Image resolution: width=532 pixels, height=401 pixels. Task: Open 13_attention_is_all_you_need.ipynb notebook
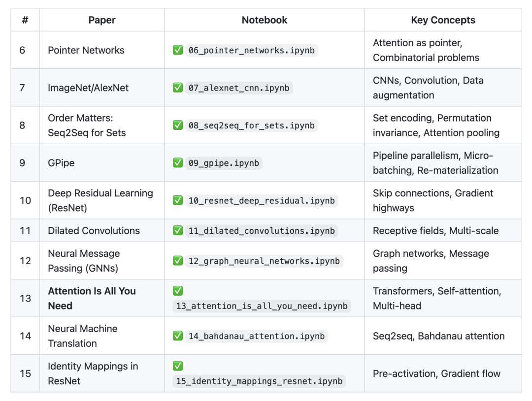262,306
